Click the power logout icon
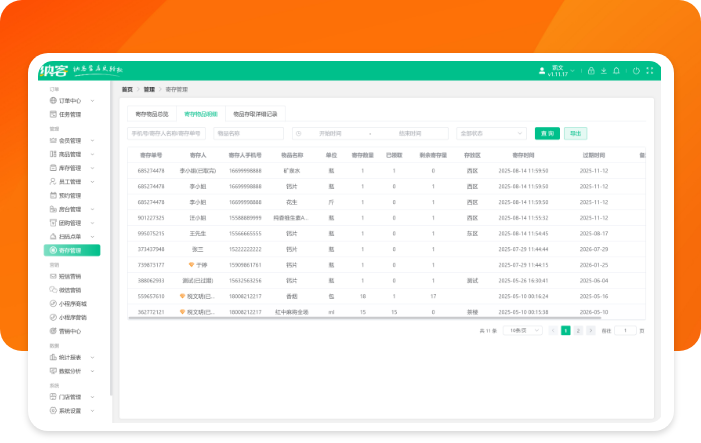This screenshot has width=701, height=443. click(x=635, y=71)
